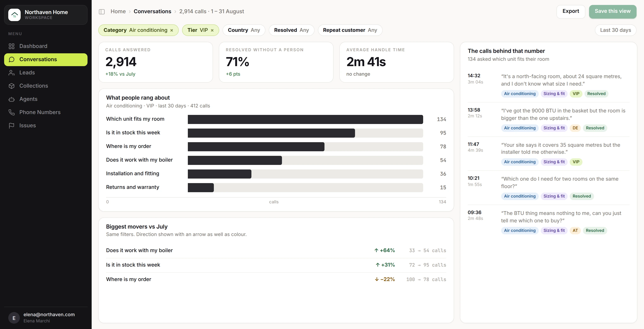Click the Conversations chat bubble icon

(x=12, y=59)
